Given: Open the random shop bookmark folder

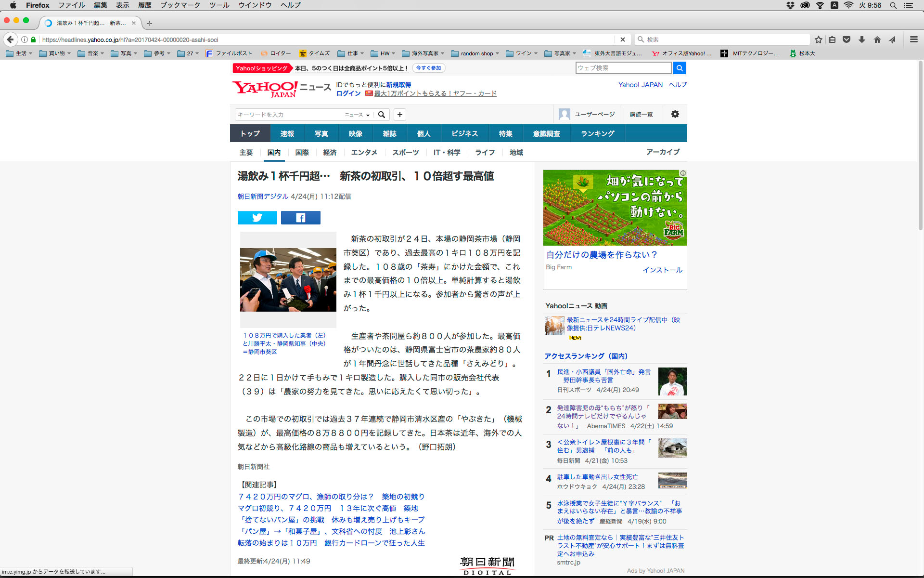Looking at the screenshot, I should click(x=476, y=53).
